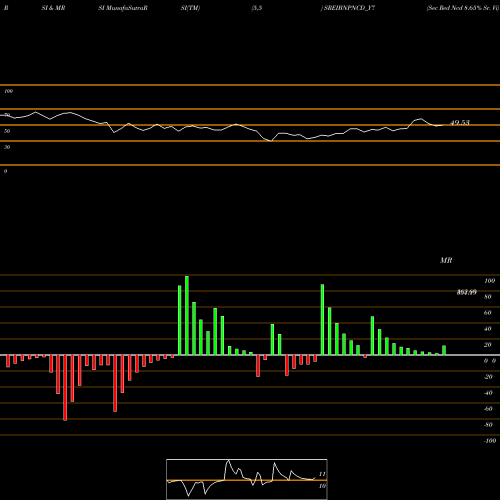Click the 'SI(TM)' header label
The width and height of the screenshot is (500, 500).
[190, 8]
